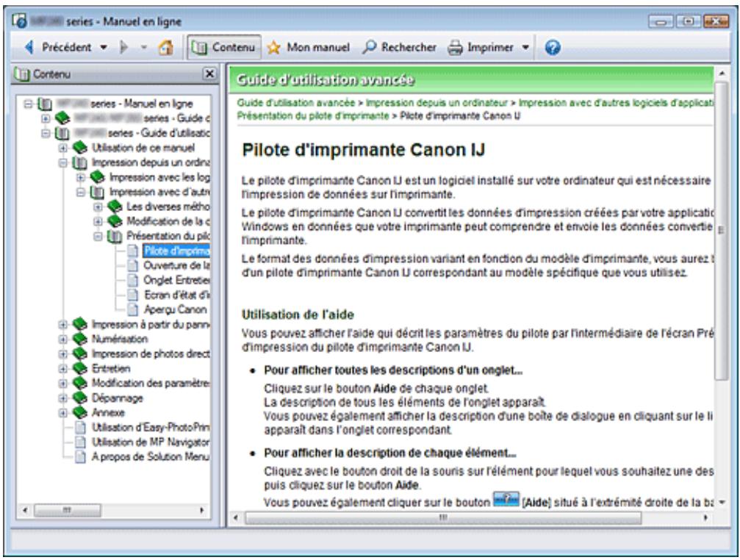740x560 pixels.
Task: Expand the Annexe tree node
Action: pyautogui.click(x=62, y=412)
